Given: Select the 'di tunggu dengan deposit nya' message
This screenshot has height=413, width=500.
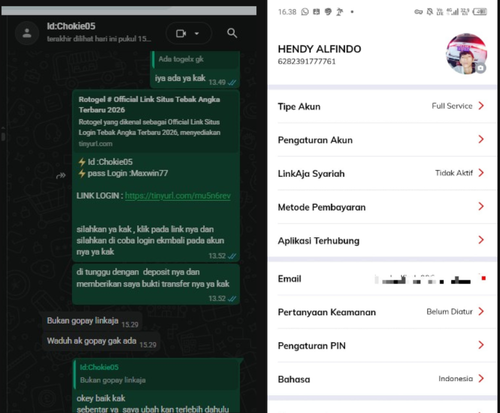Looking at the screenshot, I should 156,284.
